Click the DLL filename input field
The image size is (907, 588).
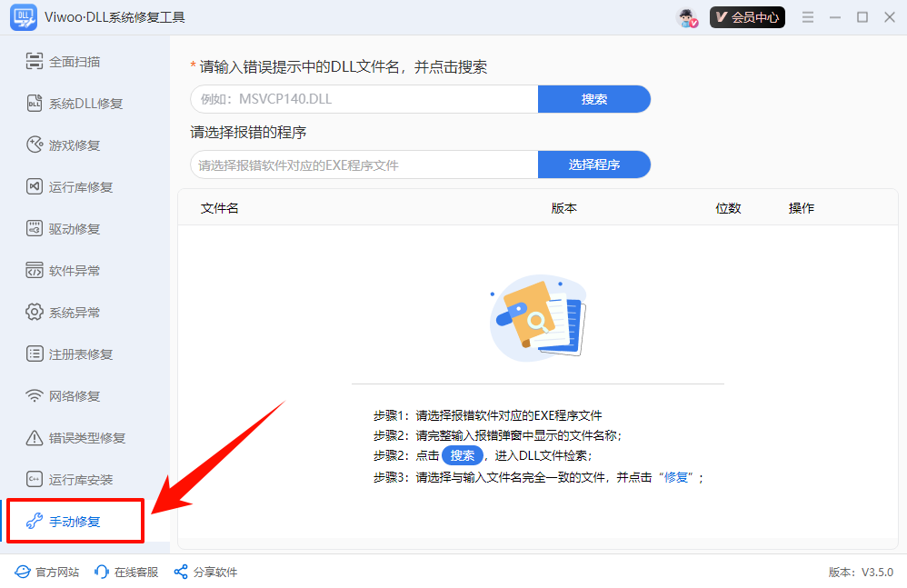[364, 98]
